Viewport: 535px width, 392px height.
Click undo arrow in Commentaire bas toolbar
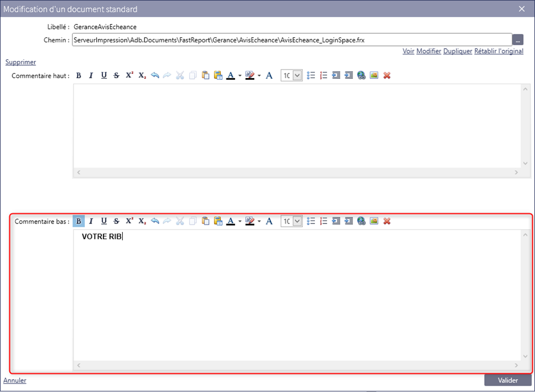point(155,221)
